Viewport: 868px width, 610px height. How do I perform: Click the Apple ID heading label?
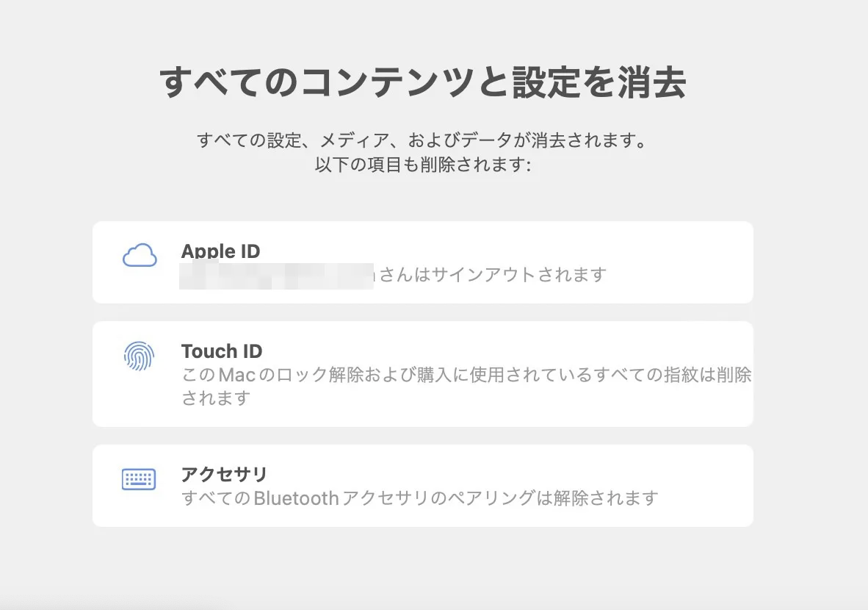click(x=220, y=251)
